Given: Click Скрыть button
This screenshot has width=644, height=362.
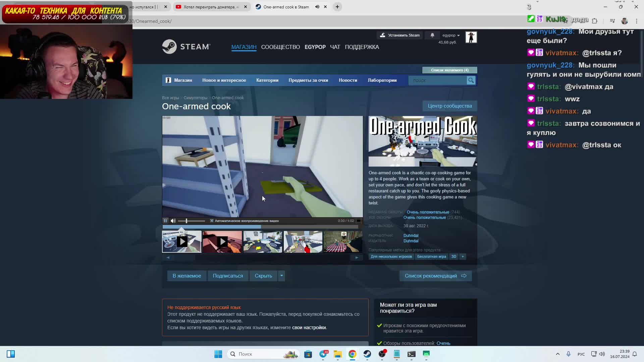Looking at the screenshot, I should pos(263,276).
